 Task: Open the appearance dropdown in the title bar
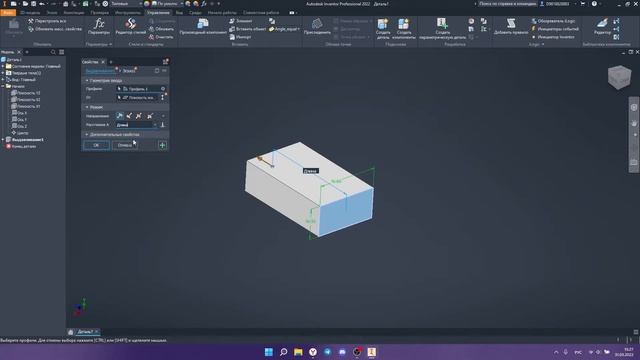181,4
